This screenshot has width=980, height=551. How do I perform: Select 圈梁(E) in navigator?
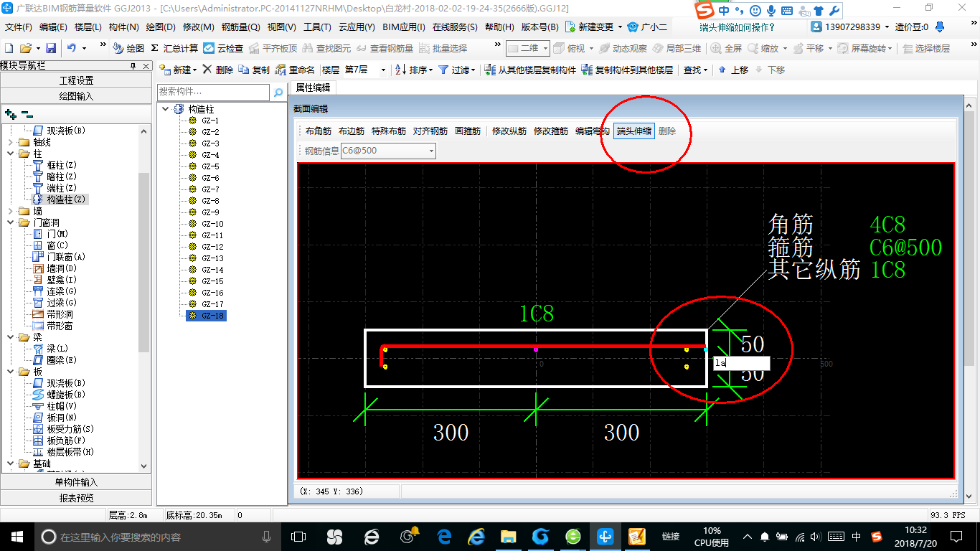click(62, 360)
